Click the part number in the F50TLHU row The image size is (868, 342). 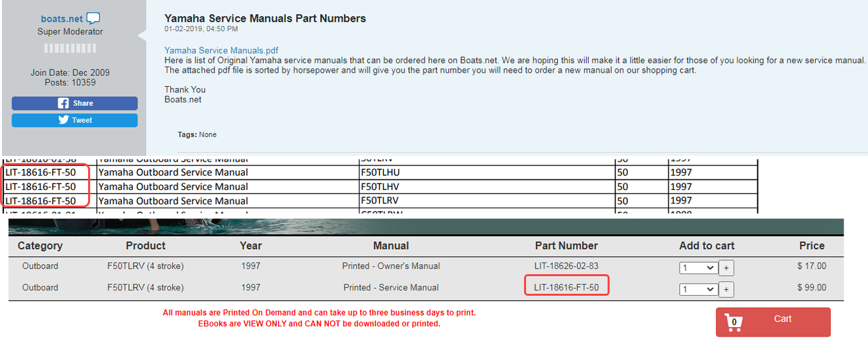point(41,172)
